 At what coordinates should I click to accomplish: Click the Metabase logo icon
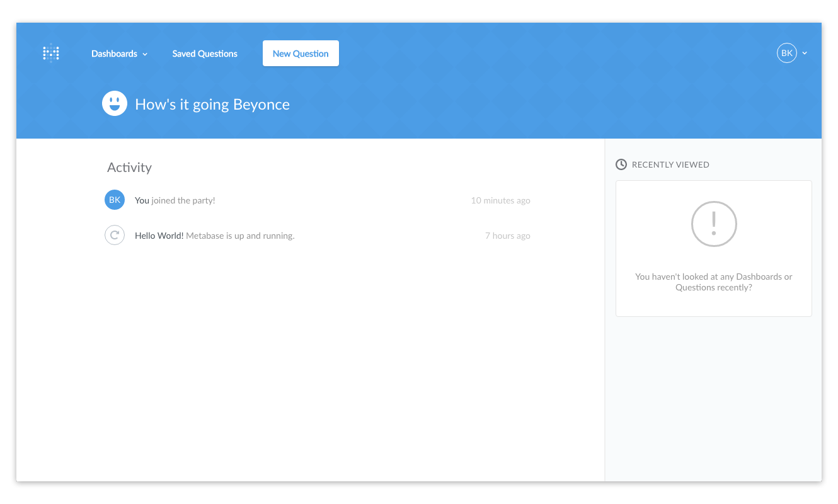click(51, 54)
